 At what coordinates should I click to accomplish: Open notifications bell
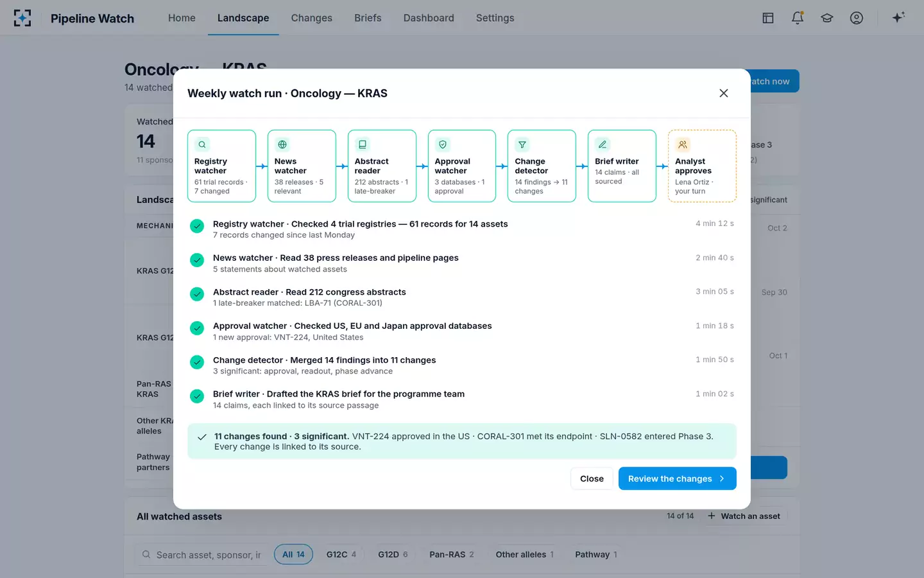[798, 18]
